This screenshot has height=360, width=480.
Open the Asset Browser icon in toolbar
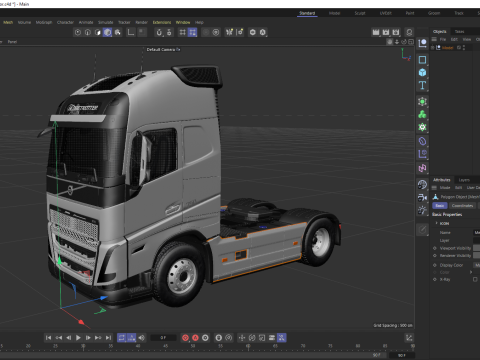(409, 32)
